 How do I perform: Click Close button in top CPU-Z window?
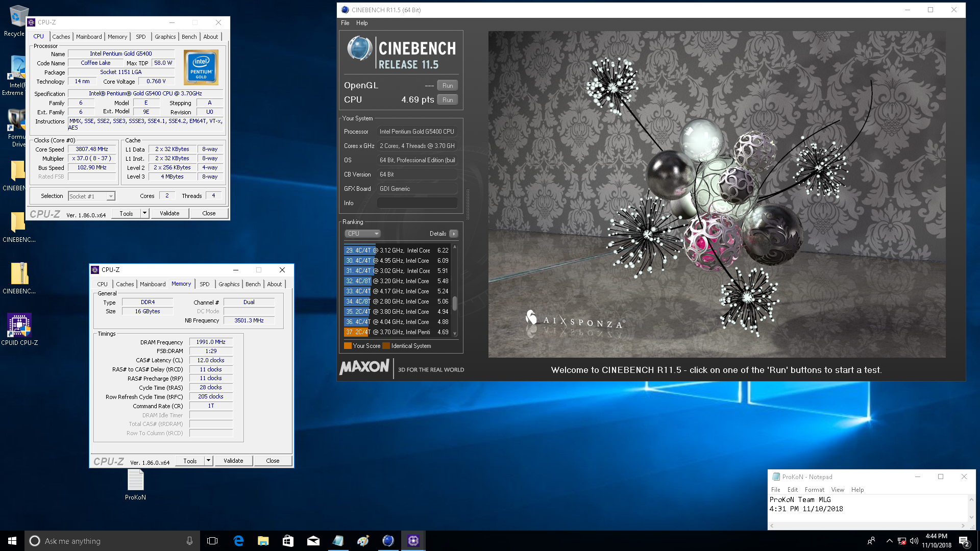pyautogui.click(x=209, y=213)
